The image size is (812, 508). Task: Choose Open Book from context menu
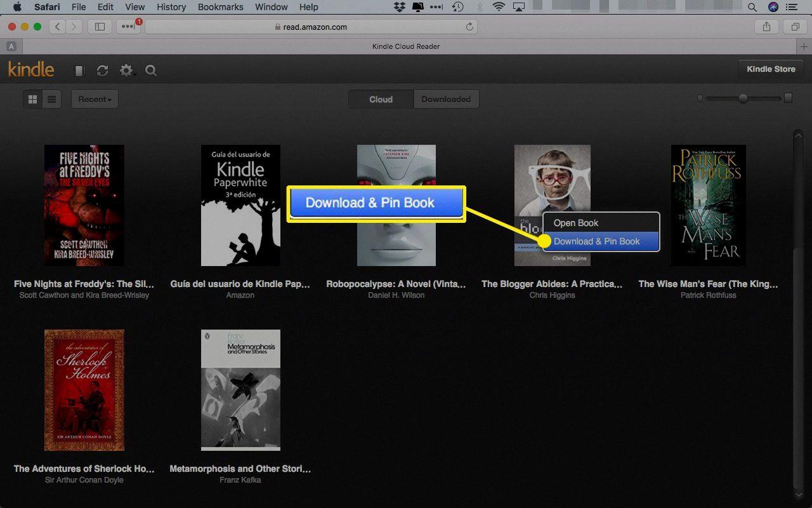[x=601, y=223]
